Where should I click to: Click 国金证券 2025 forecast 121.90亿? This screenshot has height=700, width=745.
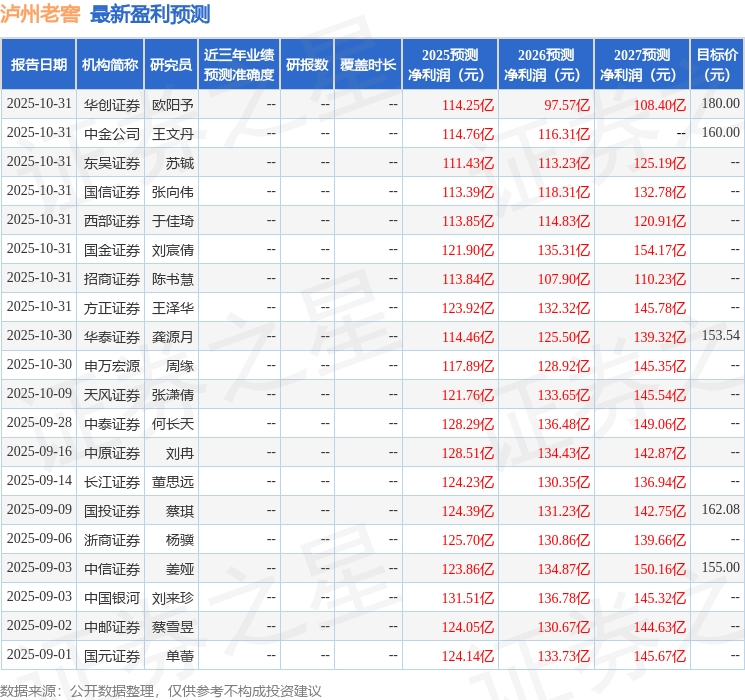(468, 250)
